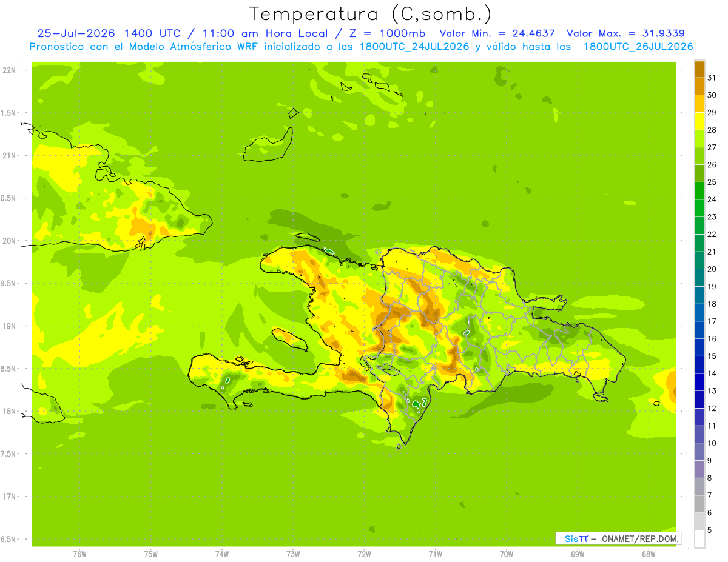Click the 21N latitude axis label

point(9,155)
